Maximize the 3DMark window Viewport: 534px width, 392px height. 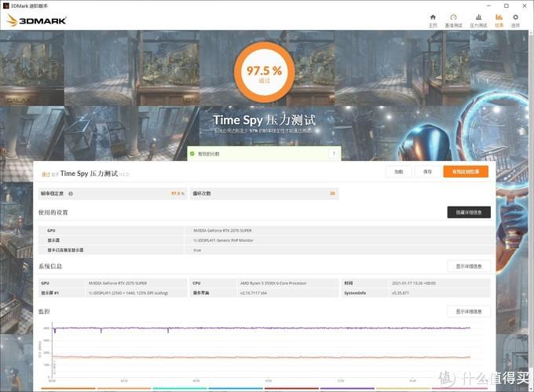click(x=507, y=5)
